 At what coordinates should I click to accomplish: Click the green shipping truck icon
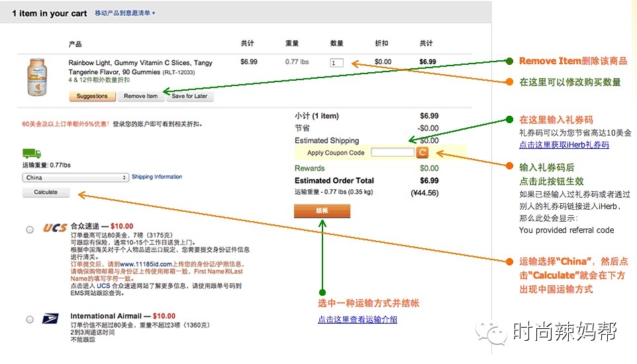pos(32,153)
